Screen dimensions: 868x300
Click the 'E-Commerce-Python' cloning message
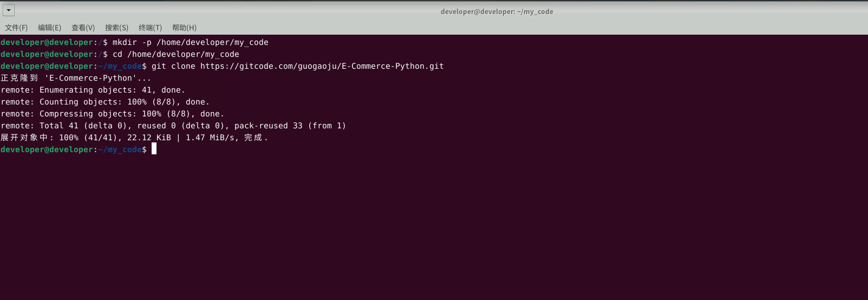(76, 78)
